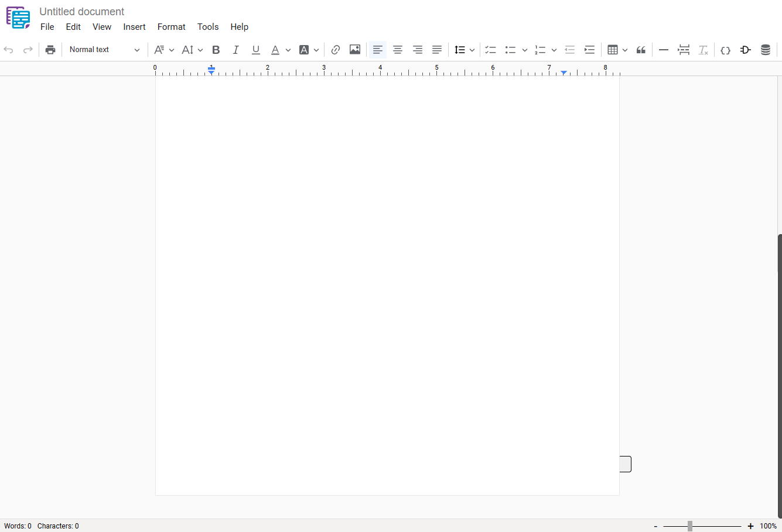
Task: Insert a checklist from toolbar
Action: (491, 50)
